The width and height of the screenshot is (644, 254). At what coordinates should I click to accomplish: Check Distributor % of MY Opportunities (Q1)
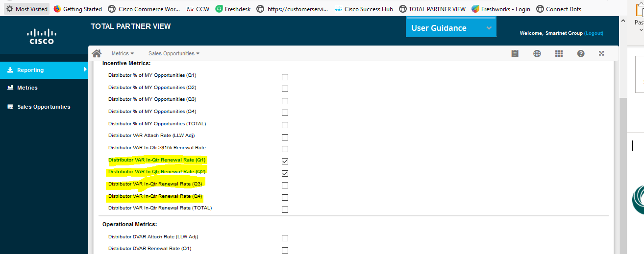click(x=285, y=77)
